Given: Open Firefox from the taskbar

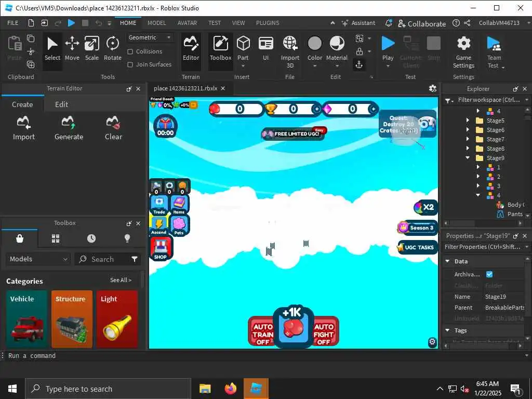Looking at the screenshot, I should tap(230, 389).
